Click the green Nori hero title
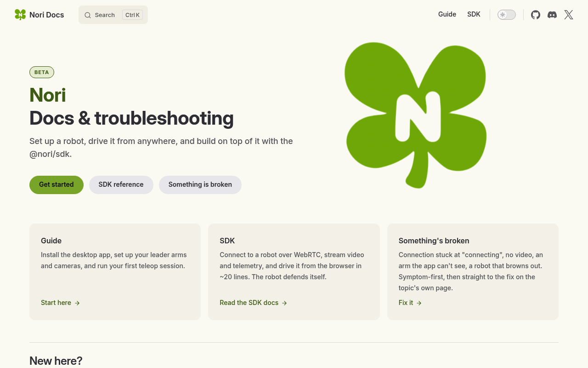This screenshot has width=588, height=368. point(48,95)
